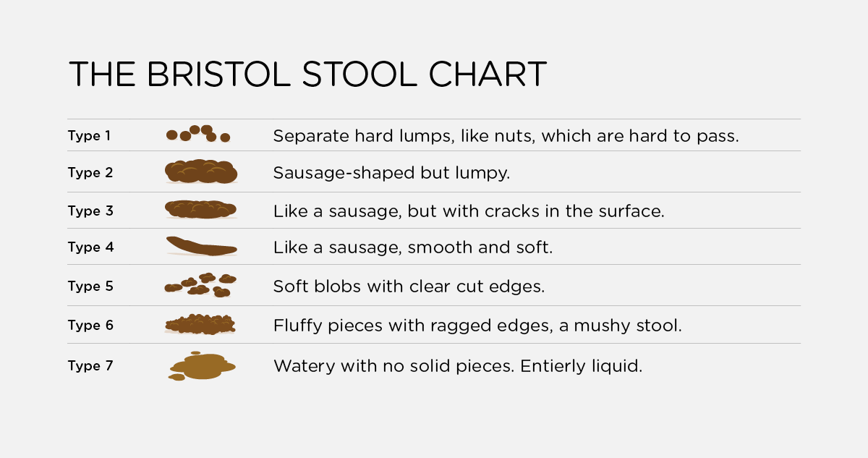Select the "Type 4" row label
This screenshot has width=868, height=458.
pyautogui.click(x=90, y=247)
